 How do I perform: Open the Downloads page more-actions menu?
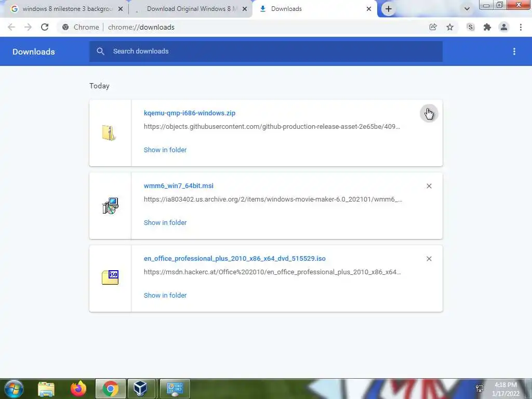(x=514, y=51)
